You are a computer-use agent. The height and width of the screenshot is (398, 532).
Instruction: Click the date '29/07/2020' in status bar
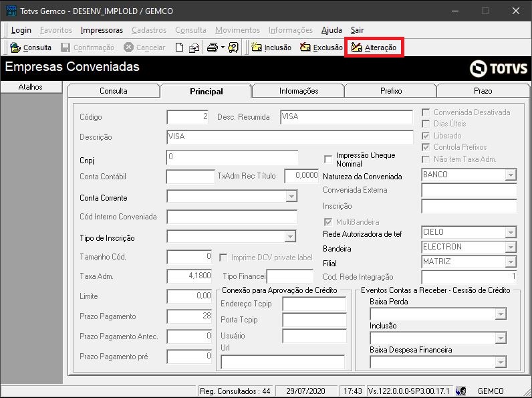[x=305, y=391]
